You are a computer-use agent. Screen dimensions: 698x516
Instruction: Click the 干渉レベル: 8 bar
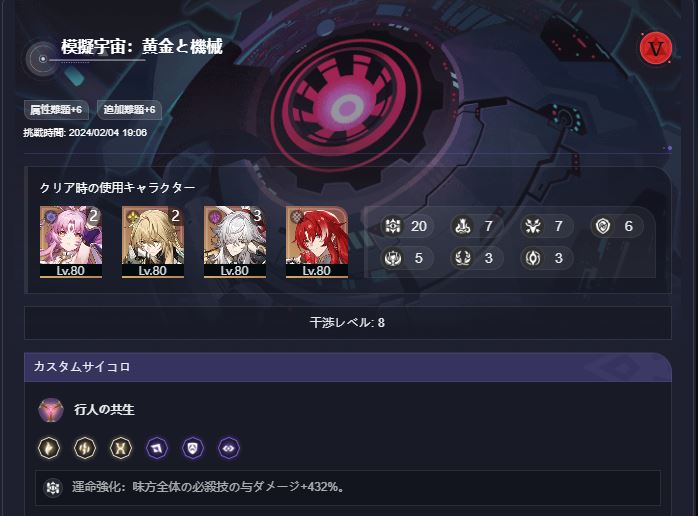coord(348,322)
